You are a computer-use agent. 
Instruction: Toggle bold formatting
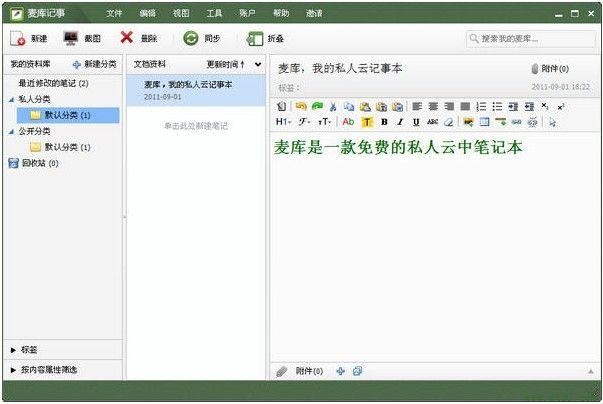384,122
